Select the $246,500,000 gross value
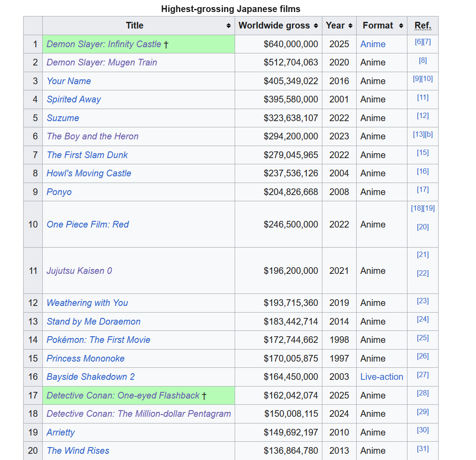The width and height of the screenshot is (476, 460). [291, 224]
